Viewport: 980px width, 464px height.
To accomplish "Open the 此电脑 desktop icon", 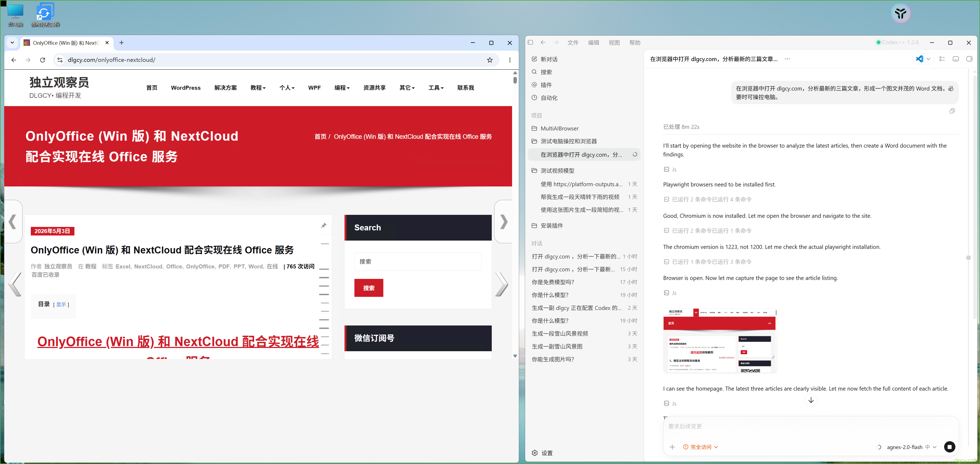I will [x=16, y=15].
